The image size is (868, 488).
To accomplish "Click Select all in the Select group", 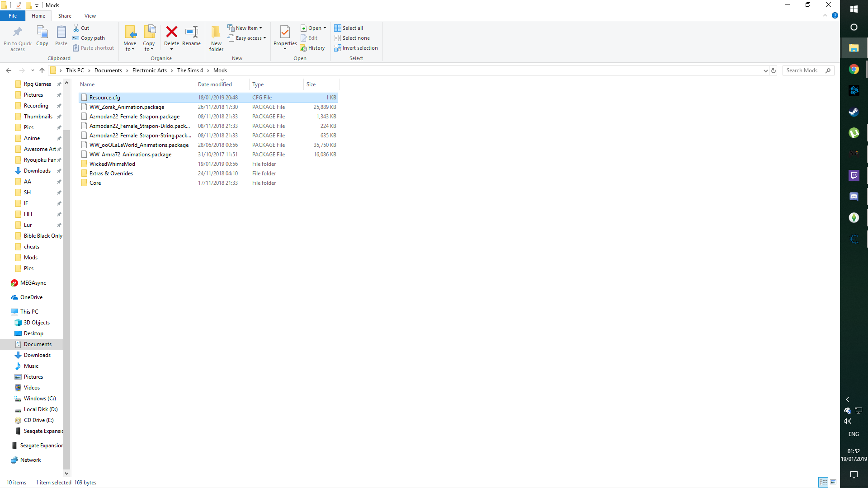I will coord(349,28).
